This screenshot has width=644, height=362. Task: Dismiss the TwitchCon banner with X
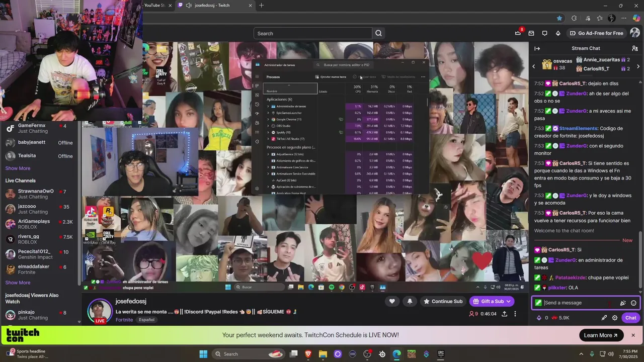tap(633, 335)
